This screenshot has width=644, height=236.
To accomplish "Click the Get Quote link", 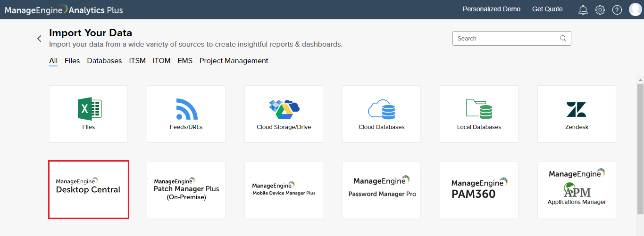I will tap(547, 9).
